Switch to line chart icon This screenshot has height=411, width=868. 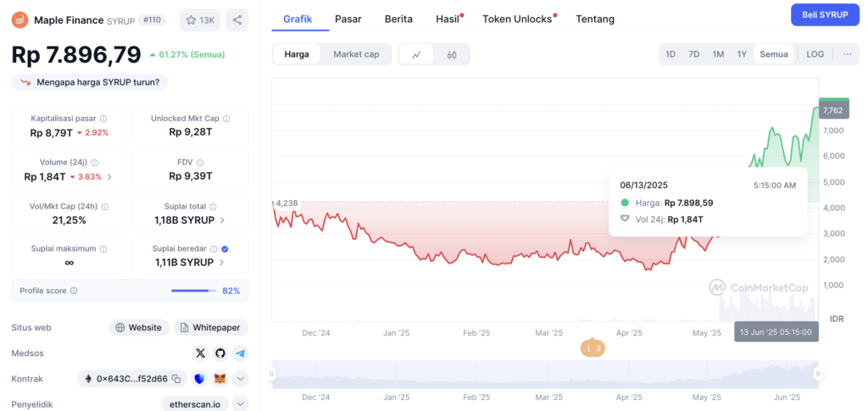pos(416,54)
